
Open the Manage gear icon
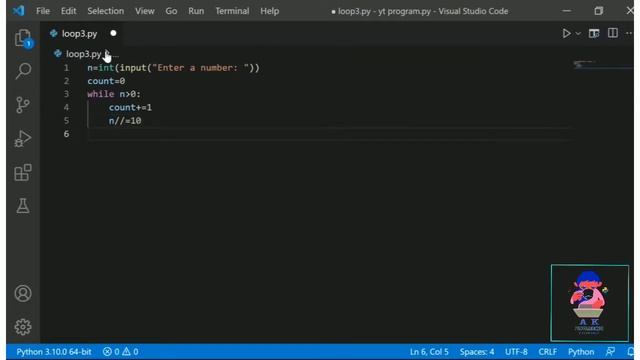[x=23, y=327]
